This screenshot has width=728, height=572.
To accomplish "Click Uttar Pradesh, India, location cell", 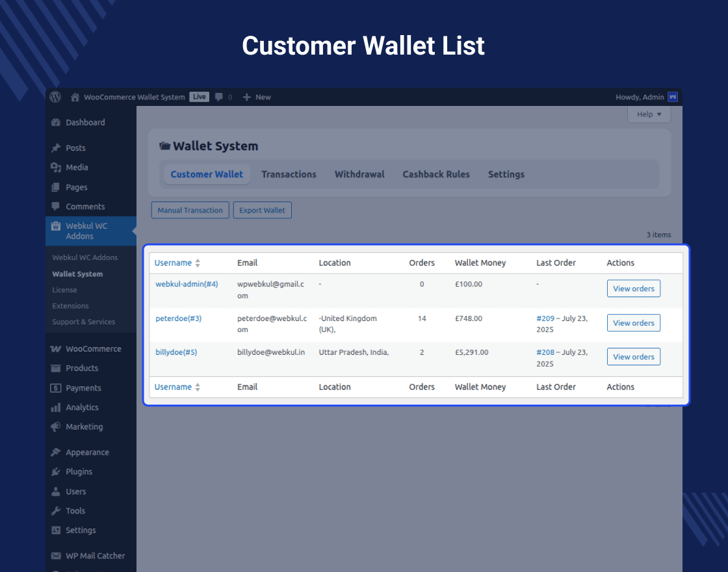I will 354,352.
